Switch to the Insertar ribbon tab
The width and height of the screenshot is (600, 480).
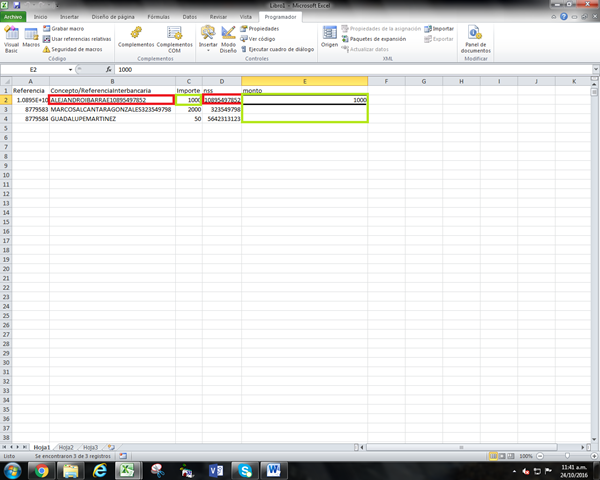pyautogui.click(x=69, y=17)
